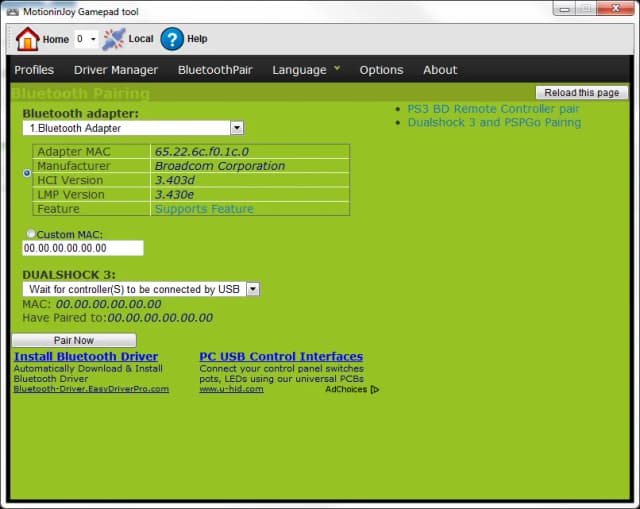Click the LMP Version value 3.430e
Image resolution: width=640 pixels, height=509 pixels.
click(174, 194)
